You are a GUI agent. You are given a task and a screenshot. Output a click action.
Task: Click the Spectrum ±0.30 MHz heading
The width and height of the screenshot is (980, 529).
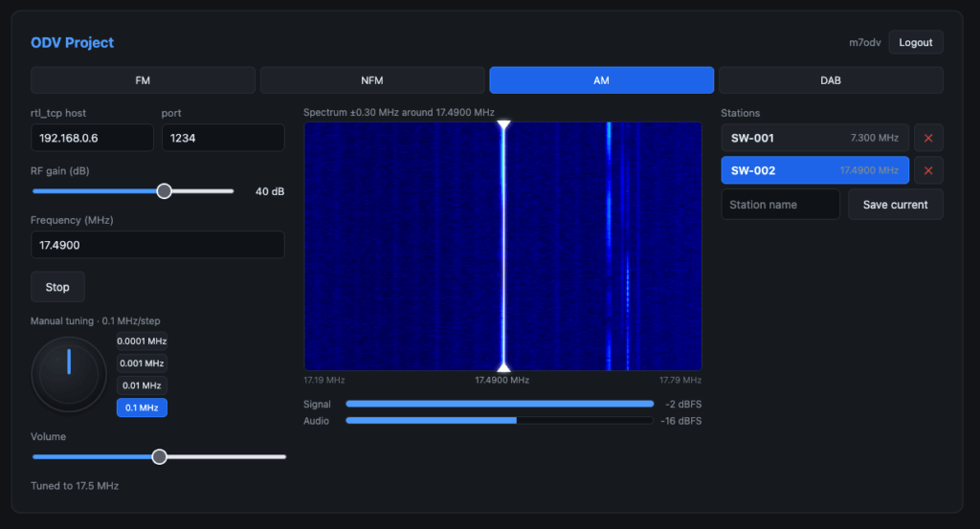click(399, 113)
